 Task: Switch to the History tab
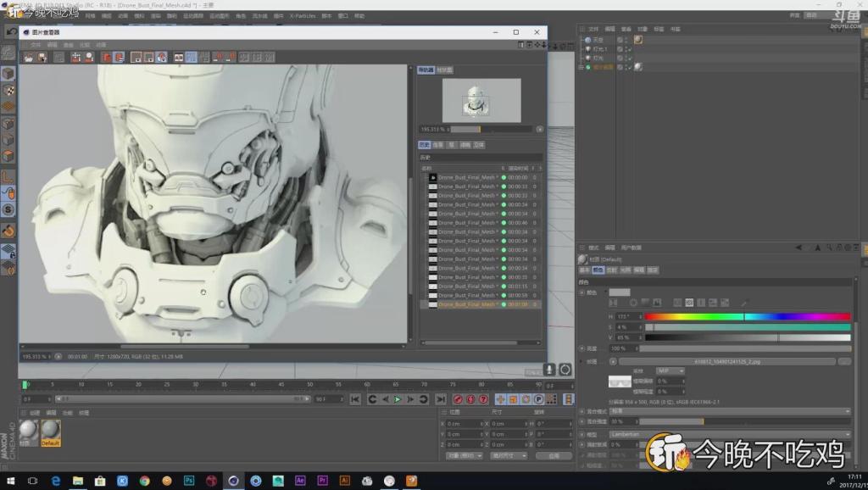424,145
